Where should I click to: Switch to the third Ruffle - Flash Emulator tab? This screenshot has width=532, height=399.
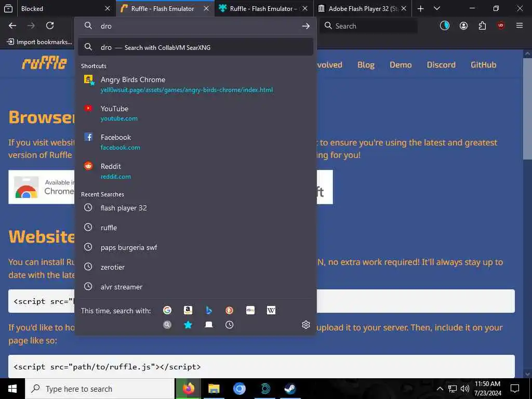click(263, 8)
